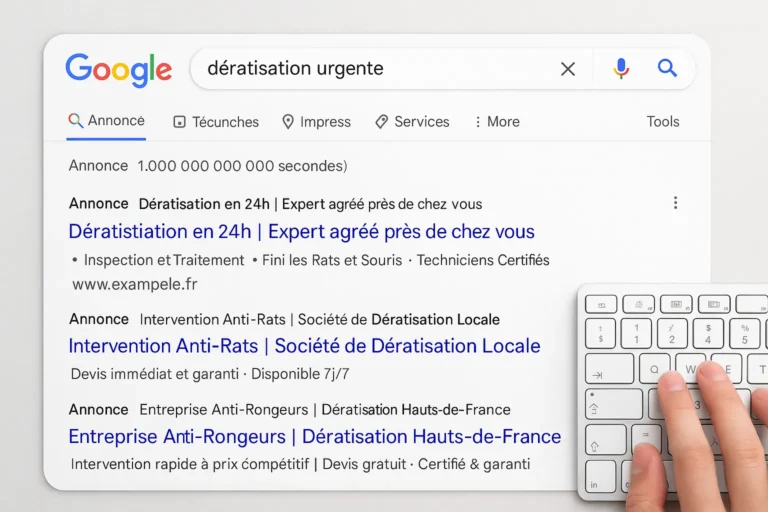Start voice search with microphone icon
This screenshot has height=512, width=768.
621,69
